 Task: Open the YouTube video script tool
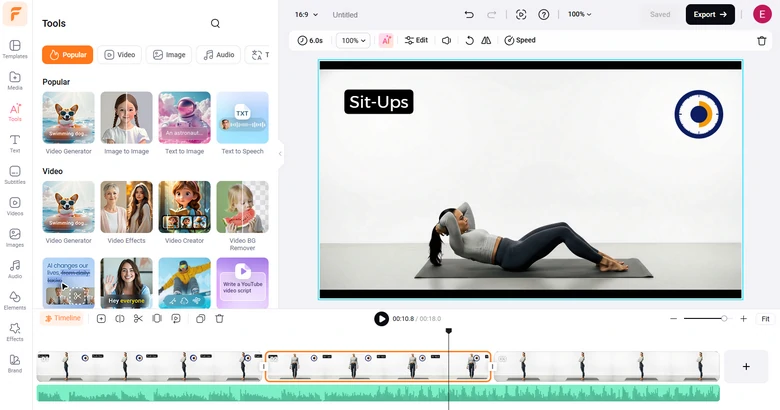(242, 283)
